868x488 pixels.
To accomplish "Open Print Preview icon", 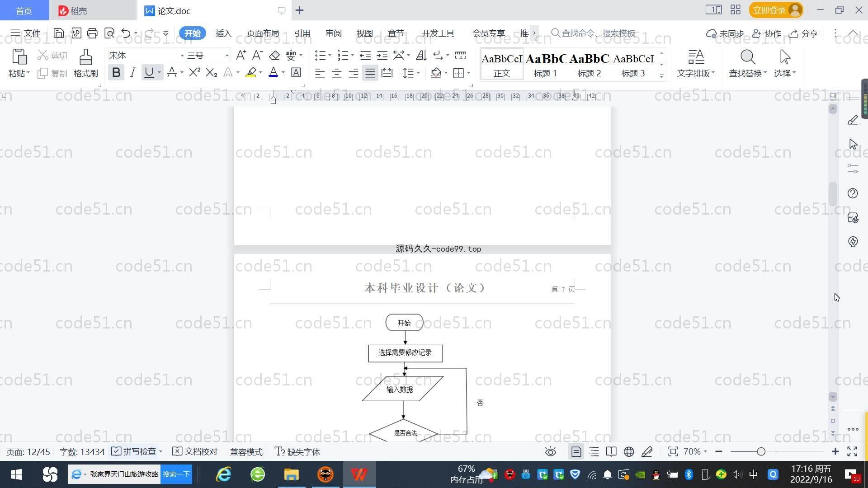I will pos(109,33).
